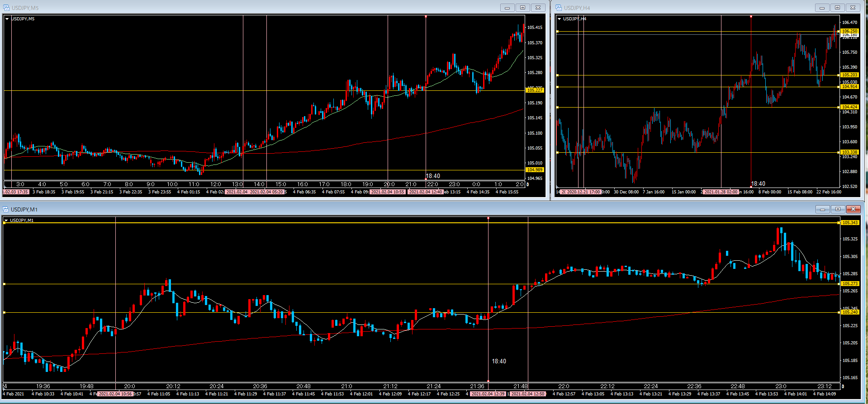Close the USDJPY,M1 chart window
This screenshot has width=868, height=404.
point(853,209)
